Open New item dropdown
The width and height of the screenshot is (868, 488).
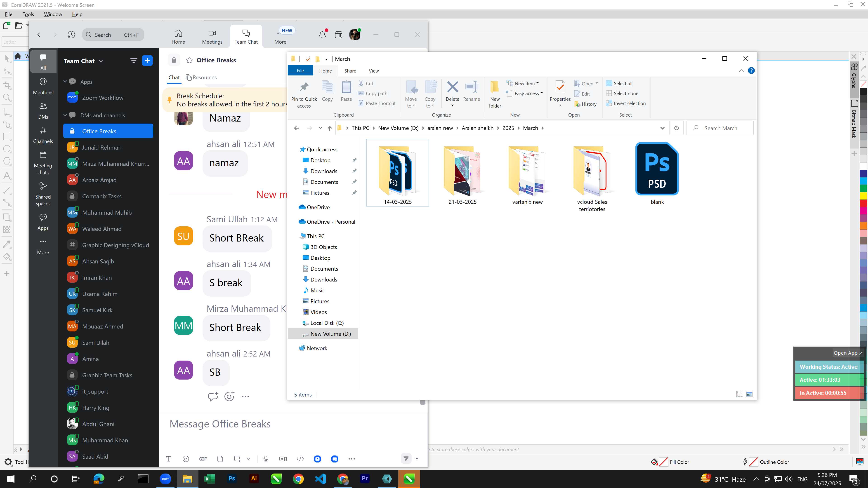click(523, 83)
